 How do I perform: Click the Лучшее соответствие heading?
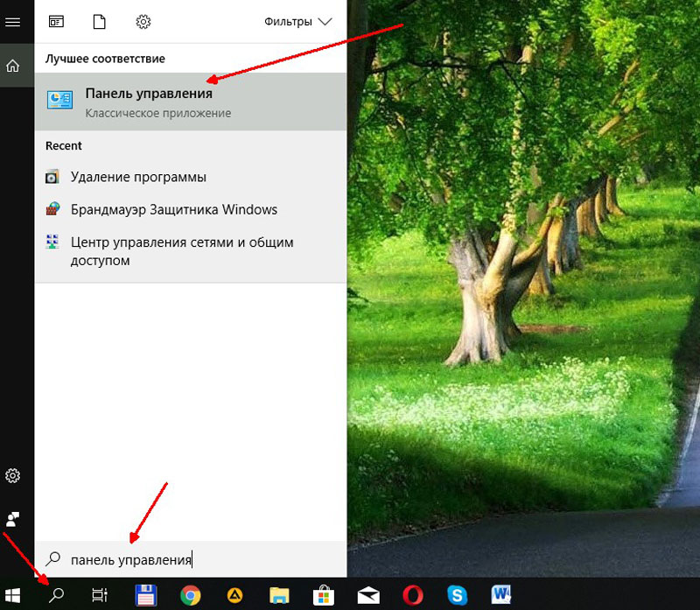point(105,59)
